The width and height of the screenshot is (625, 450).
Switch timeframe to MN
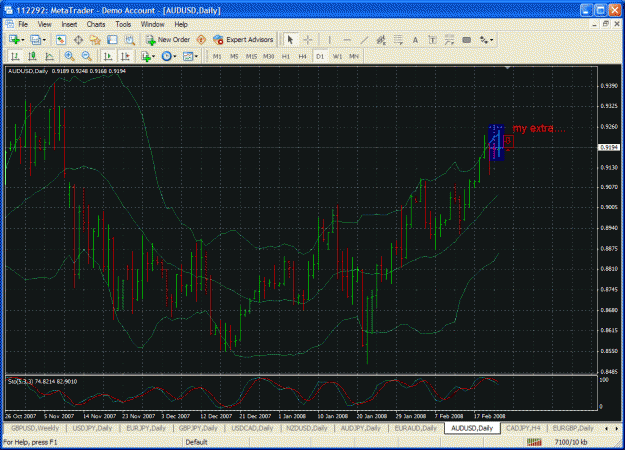tap(354, 56)
